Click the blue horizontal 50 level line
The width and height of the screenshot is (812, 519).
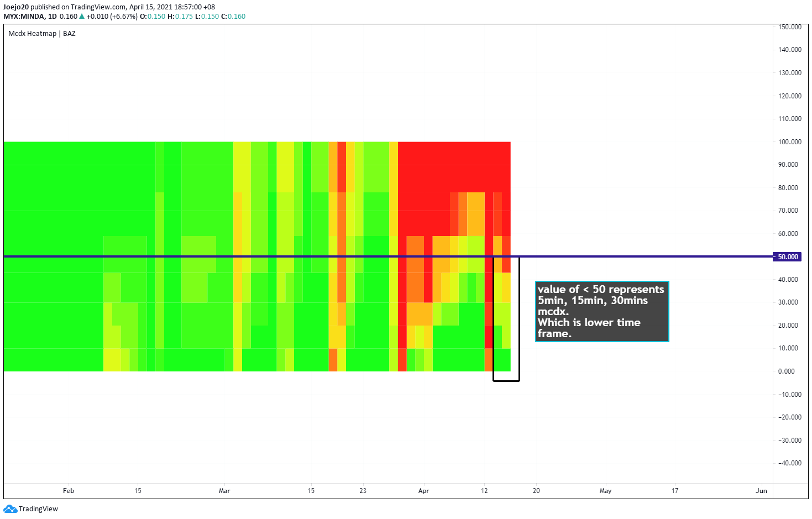pos(388,256)
